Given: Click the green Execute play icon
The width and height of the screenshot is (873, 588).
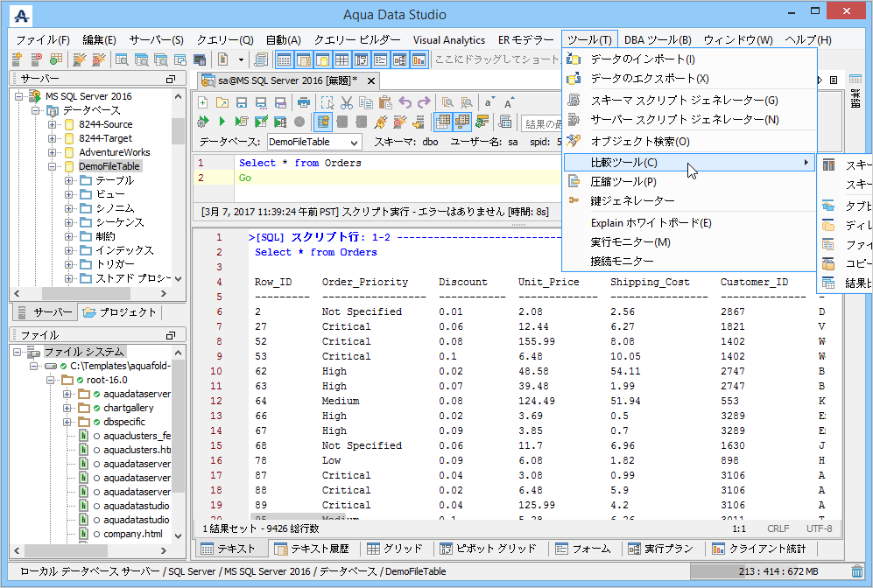Looking at the screenshot, I should [222, 122].
